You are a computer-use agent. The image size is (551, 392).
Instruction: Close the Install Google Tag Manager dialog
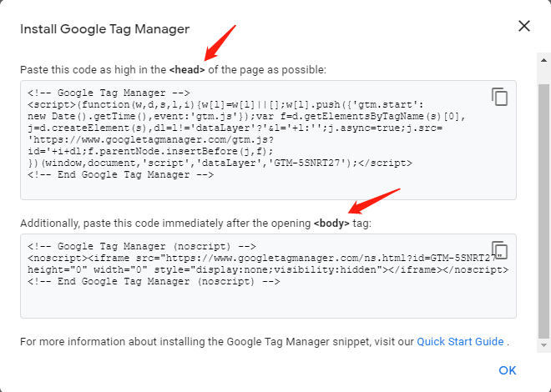coord(524,26)
